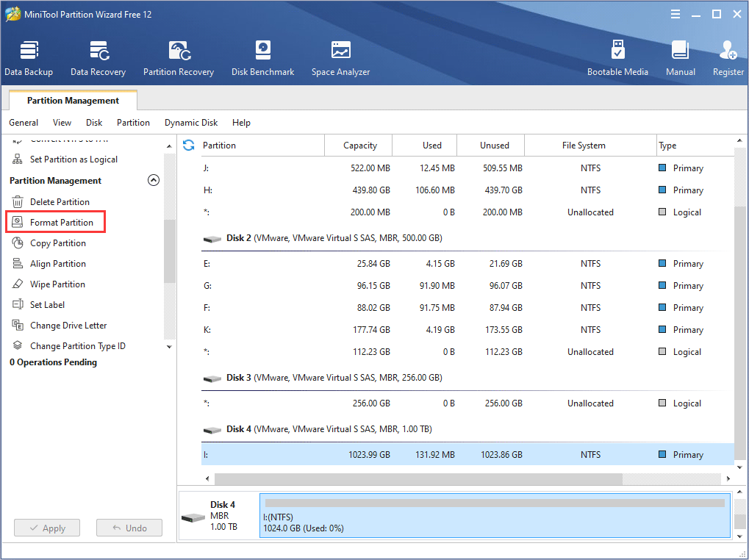This screenshot has height=560, width=749.
Task: Select partition F: row
Action: point(467,307)
